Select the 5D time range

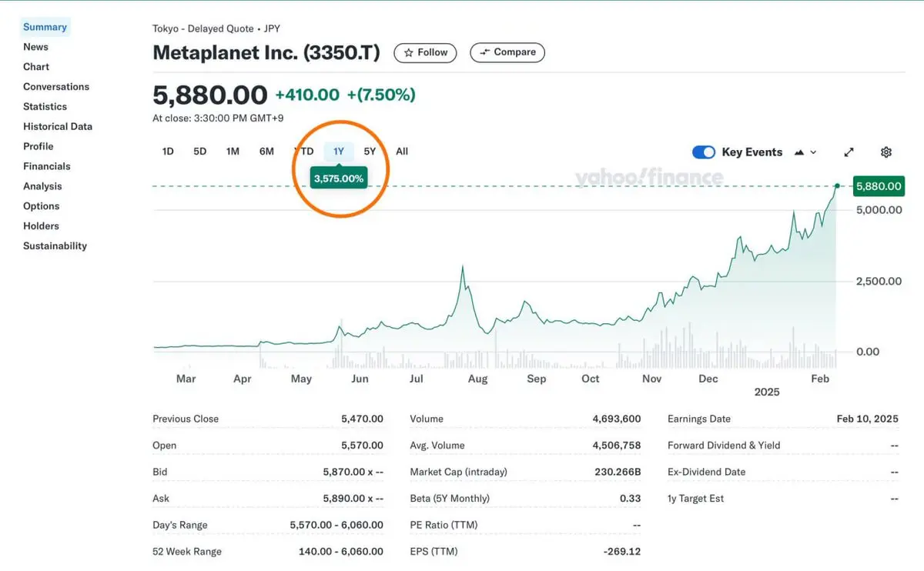[199, 152]
